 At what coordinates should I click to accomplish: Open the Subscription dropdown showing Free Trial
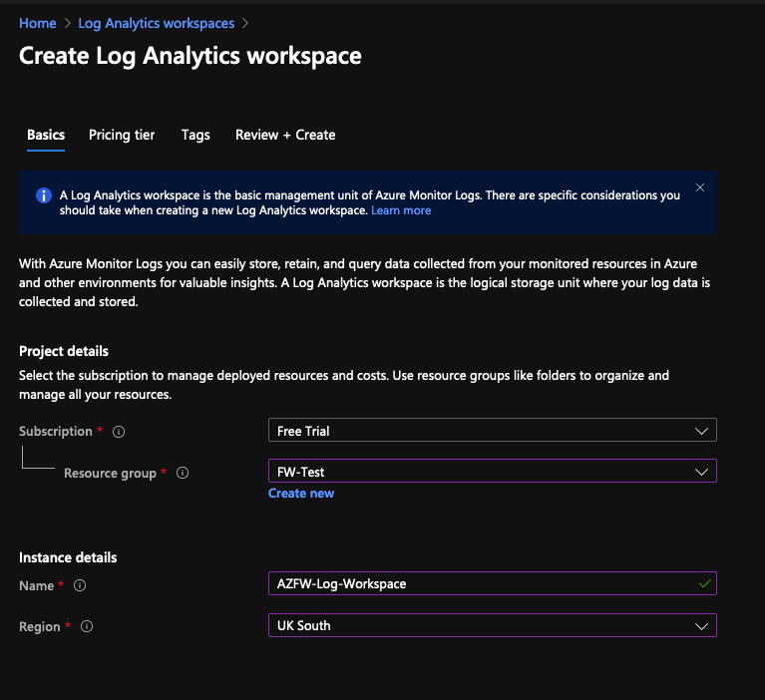coord(493,430)
